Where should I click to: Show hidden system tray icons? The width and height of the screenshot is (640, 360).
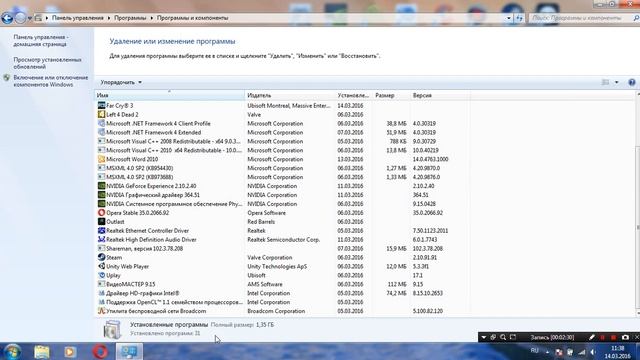[x=547, y=352]
